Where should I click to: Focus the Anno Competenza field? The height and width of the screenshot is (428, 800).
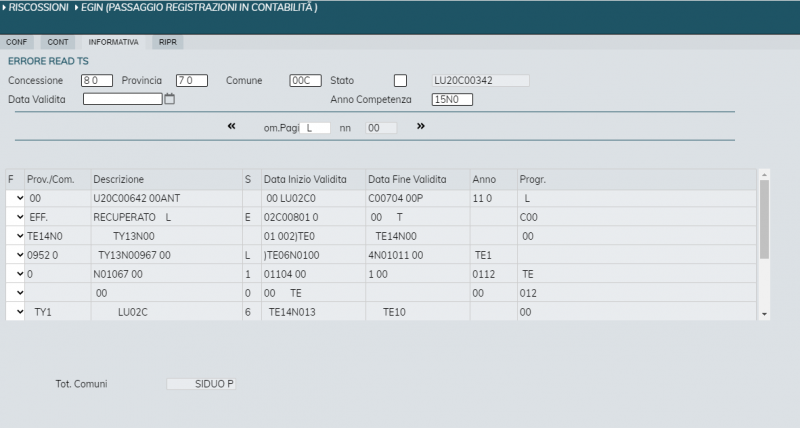pyautogui.click(x=451, y=99)
